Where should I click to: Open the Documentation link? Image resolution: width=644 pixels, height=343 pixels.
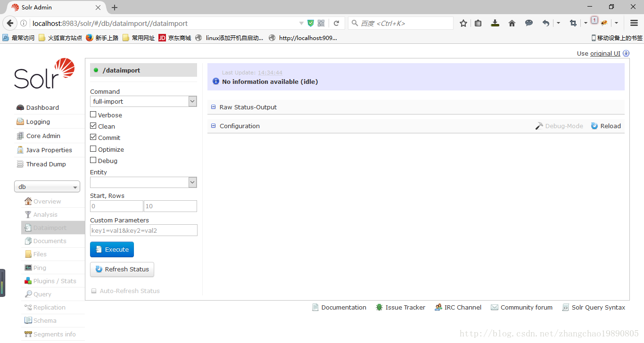(339, 307)
